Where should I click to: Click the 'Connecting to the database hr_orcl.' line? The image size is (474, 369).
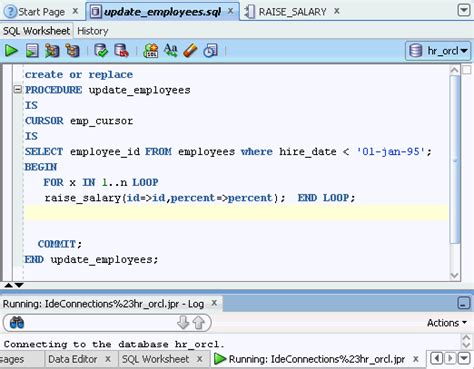114,344
